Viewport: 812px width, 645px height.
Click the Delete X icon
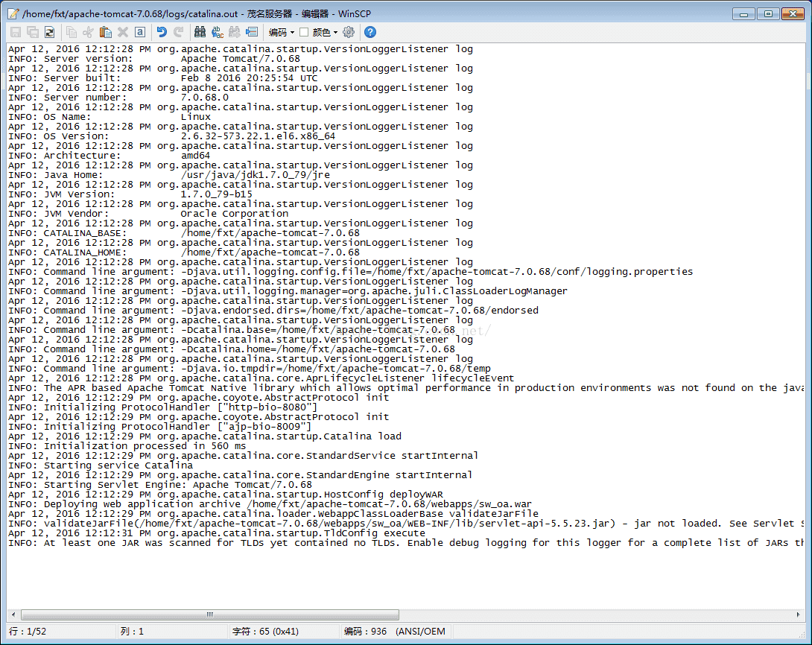coord(123,32)
